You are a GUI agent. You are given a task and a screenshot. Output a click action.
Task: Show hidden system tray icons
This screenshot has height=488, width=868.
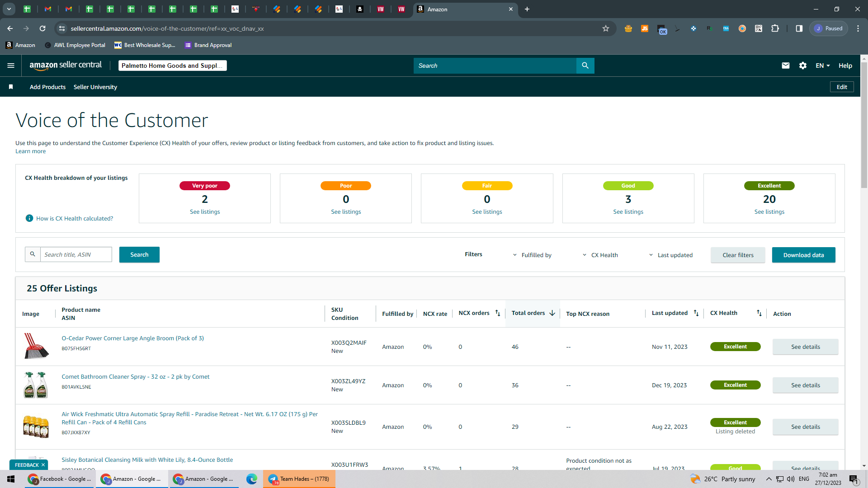click(x=769, y=479)
